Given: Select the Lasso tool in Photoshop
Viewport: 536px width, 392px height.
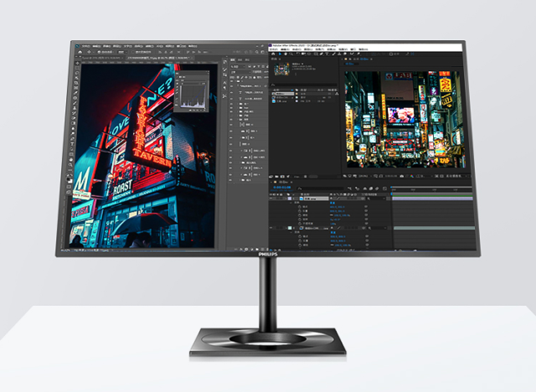Looking at the screenshot, I should tap(77, 73).
